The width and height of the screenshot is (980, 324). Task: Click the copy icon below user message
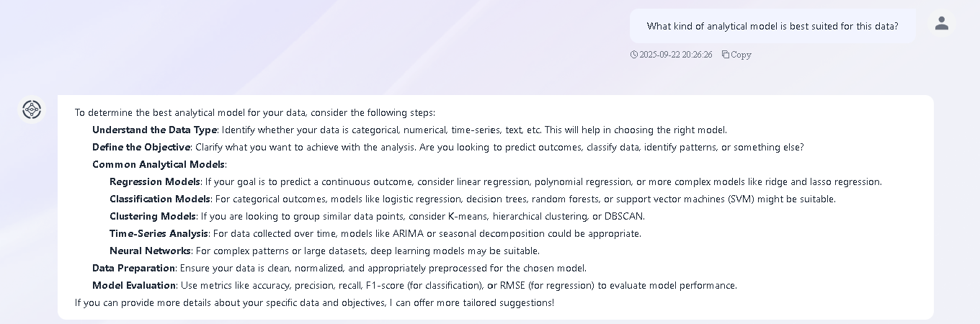(x=726, y=55)
